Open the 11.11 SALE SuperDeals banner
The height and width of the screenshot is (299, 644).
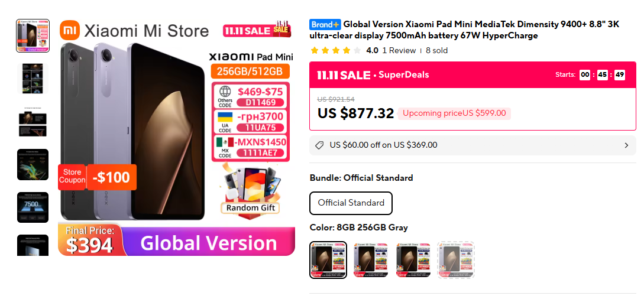473,74
